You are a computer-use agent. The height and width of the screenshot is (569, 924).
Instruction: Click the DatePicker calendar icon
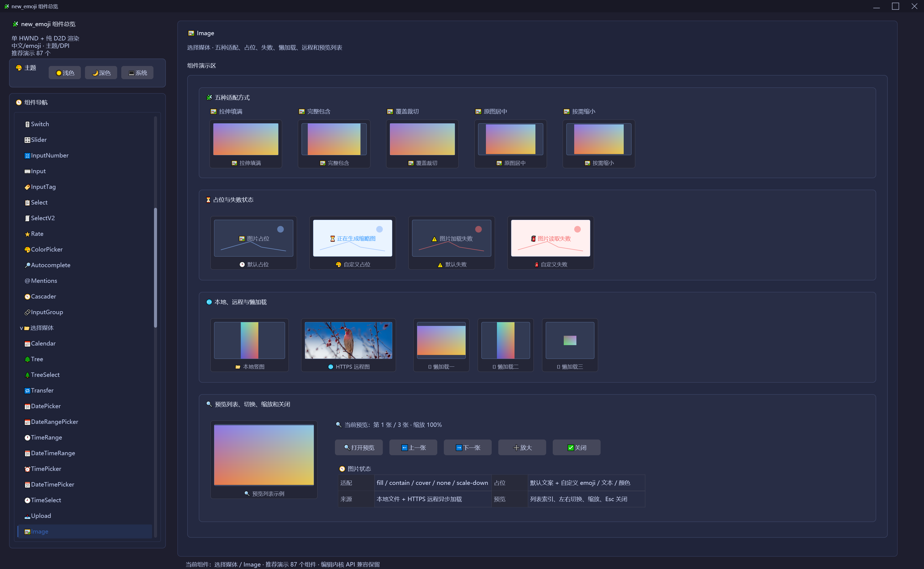pyautogui.click(x=27, y=407)
